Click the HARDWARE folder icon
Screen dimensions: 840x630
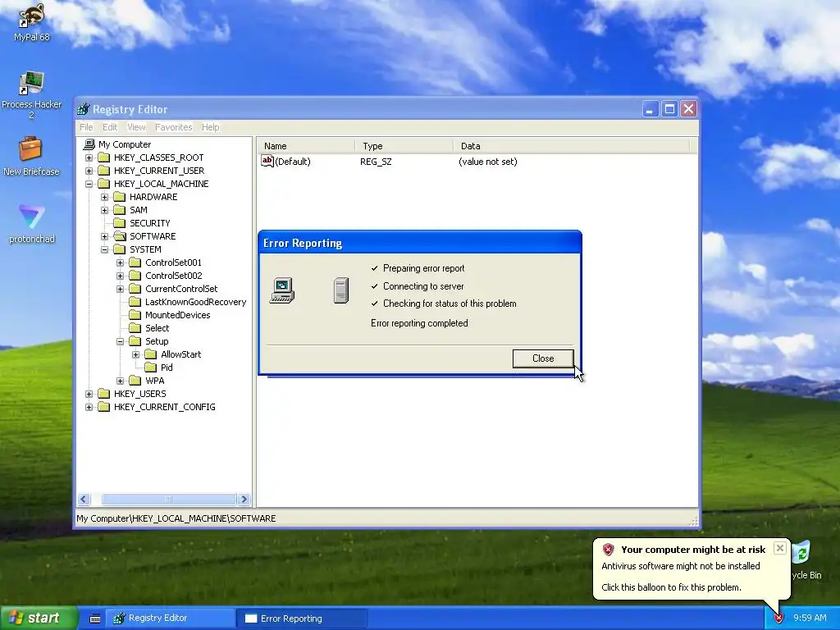[x=120, y=197]
